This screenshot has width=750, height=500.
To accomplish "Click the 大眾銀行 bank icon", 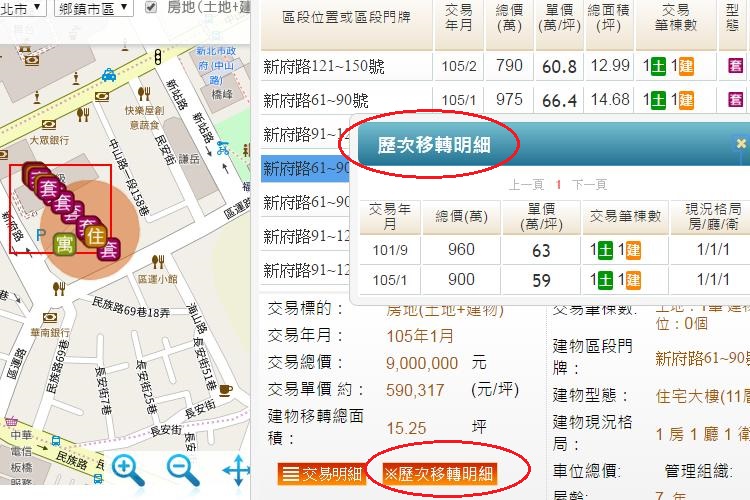I will (49, 125).
